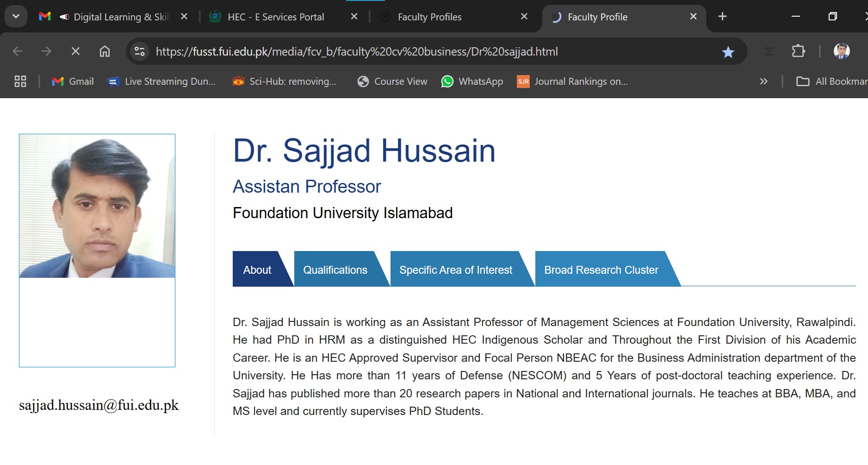Open the Gmail bookmark
The height and width of the screenshot is (465, 868).
pyautogui.click(x=73, y=82)
